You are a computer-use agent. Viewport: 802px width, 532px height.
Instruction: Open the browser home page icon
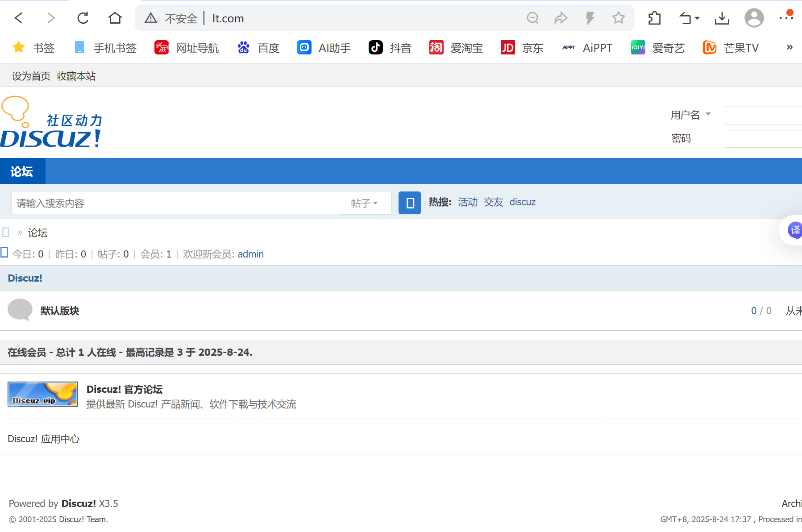coord(115,18)
